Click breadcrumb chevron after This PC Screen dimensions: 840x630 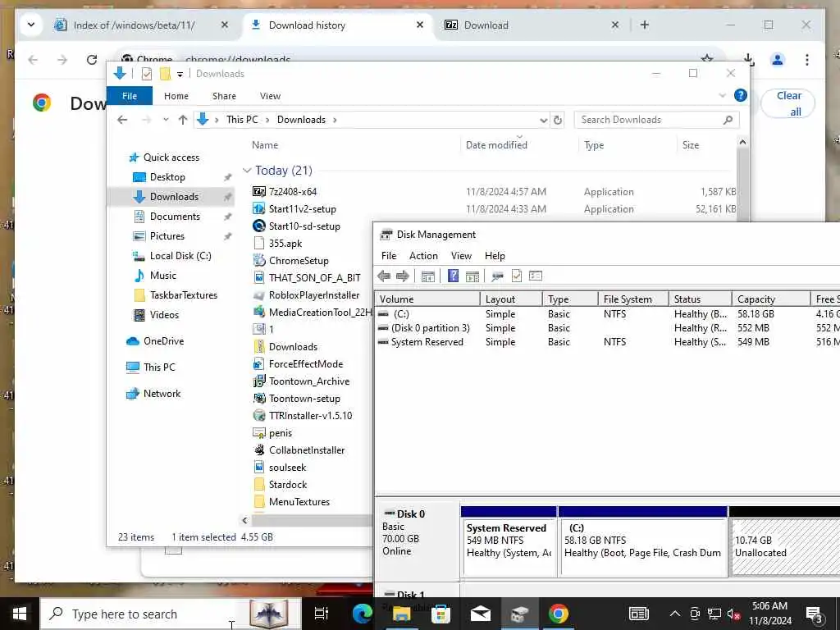pyautogui.click(x=267, y=120)
